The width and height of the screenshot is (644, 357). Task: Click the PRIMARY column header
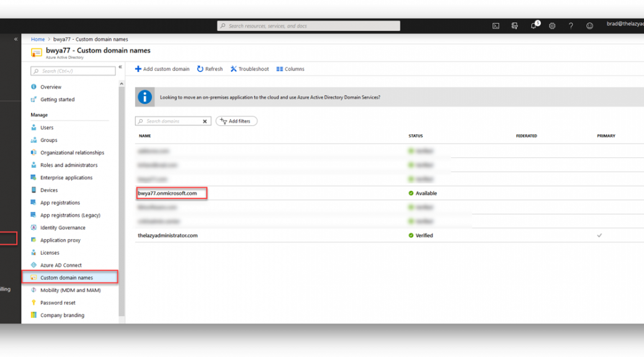click(606, 136)
